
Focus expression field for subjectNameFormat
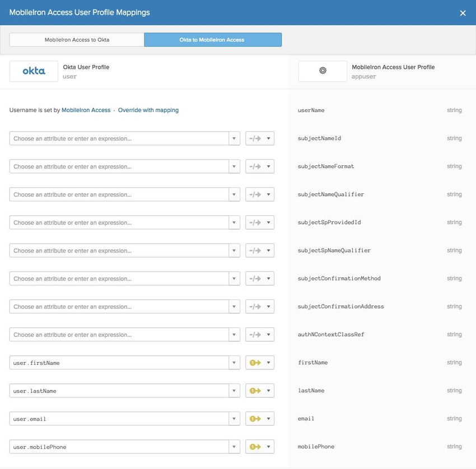point(119,166)
